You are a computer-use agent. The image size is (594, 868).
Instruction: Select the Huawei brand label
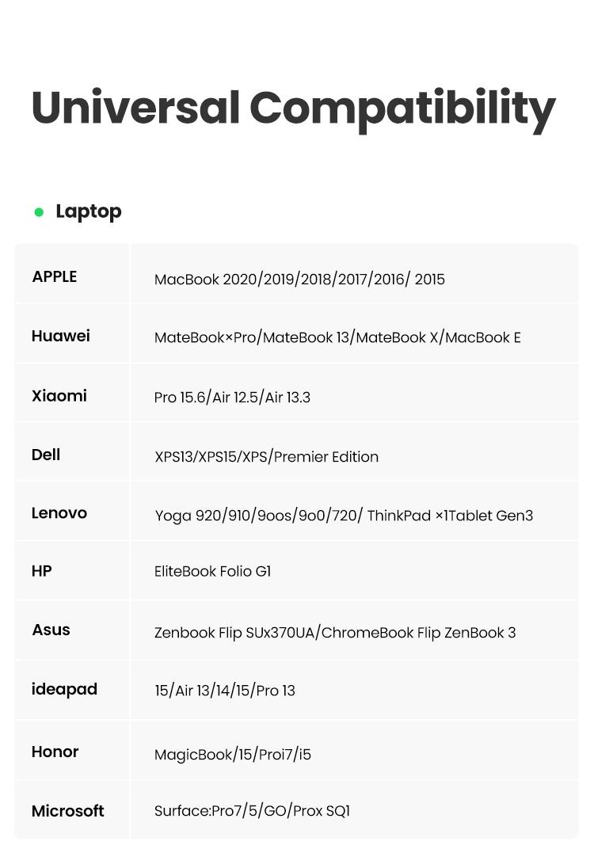point(61,336)
